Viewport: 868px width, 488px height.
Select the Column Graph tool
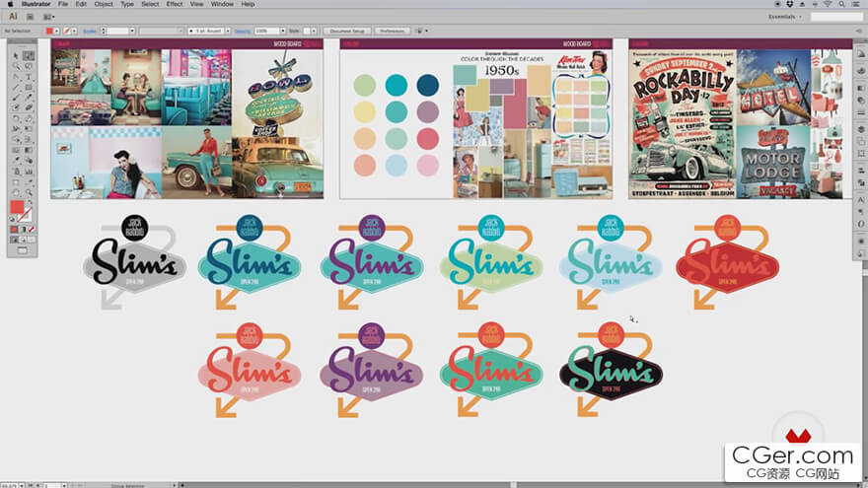click(29, 171)
